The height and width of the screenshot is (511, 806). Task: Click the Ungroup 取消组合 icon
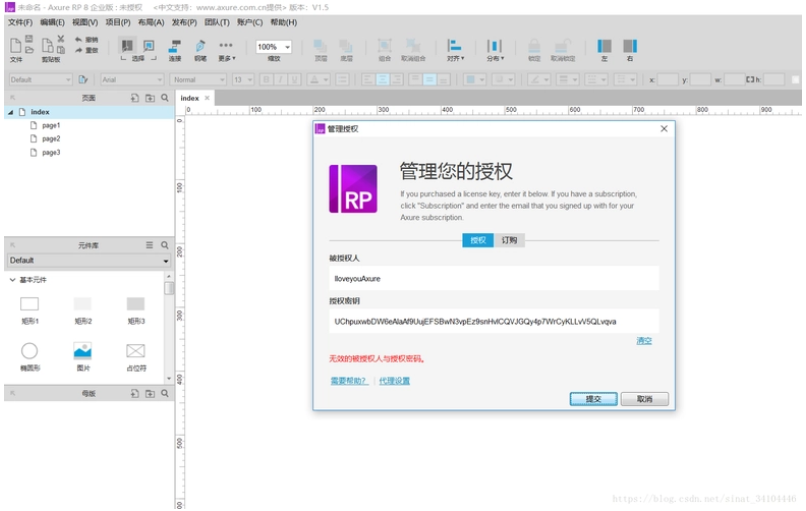point(413,46)
